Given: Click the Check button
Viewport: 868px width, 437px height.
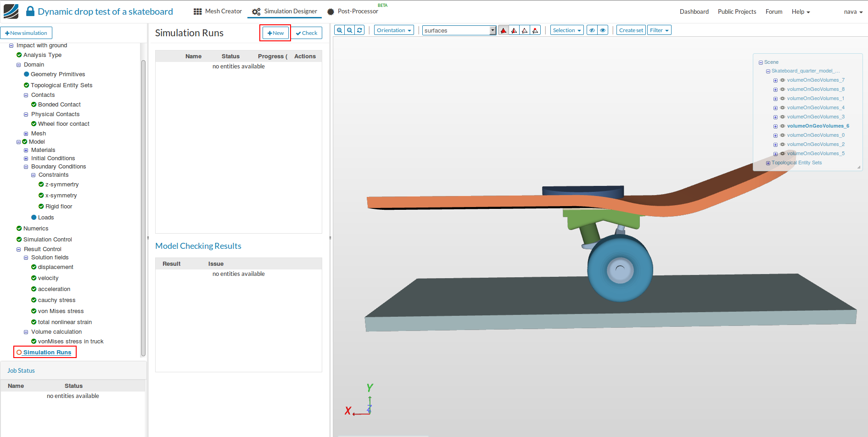Looking at the screenshot, I should 307,33.
